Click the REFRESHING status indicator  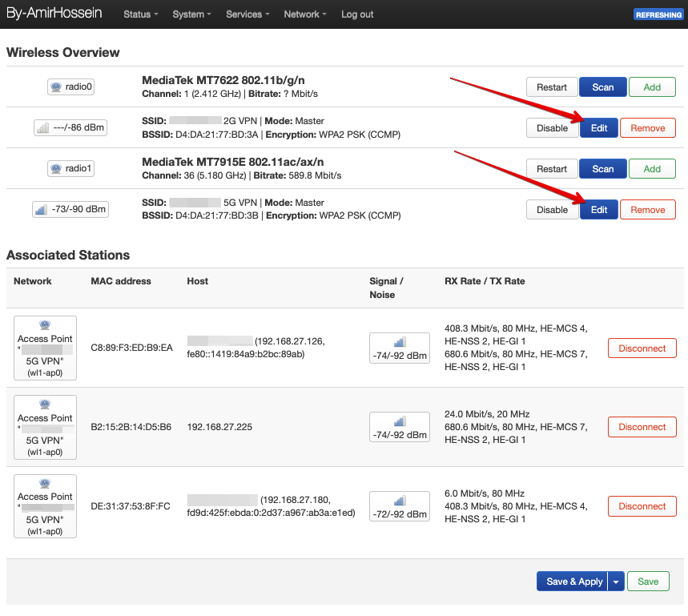[x=658, y=14]
